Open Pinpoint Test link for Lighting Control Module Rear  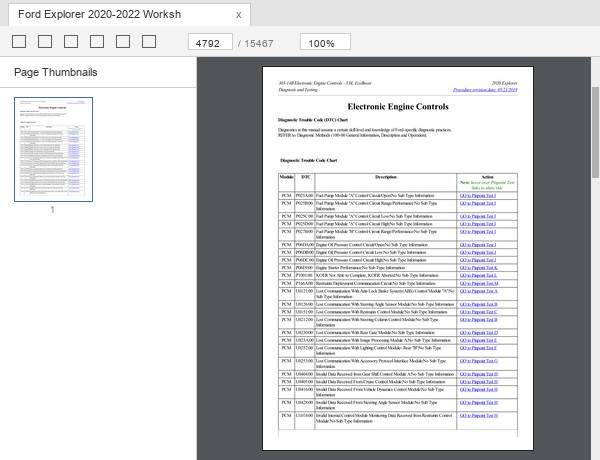tap(478, 348)
